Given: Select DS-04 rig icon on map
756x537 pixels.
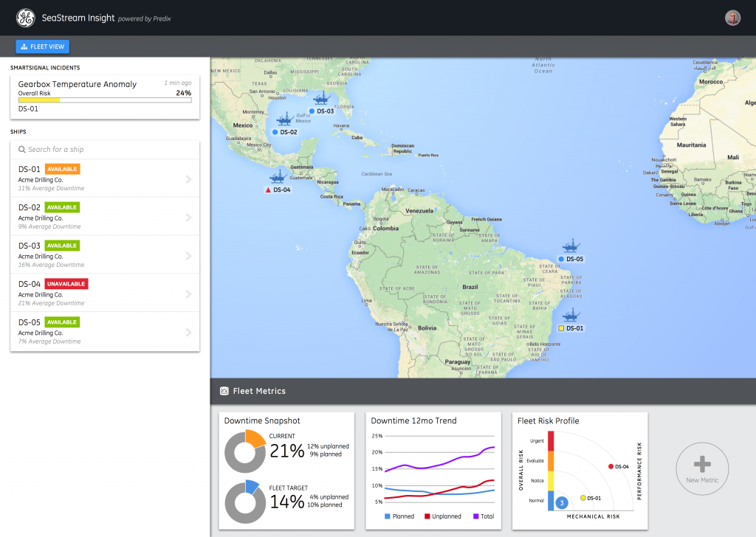Looking at the screenshot, I should (x=278, y=177).
